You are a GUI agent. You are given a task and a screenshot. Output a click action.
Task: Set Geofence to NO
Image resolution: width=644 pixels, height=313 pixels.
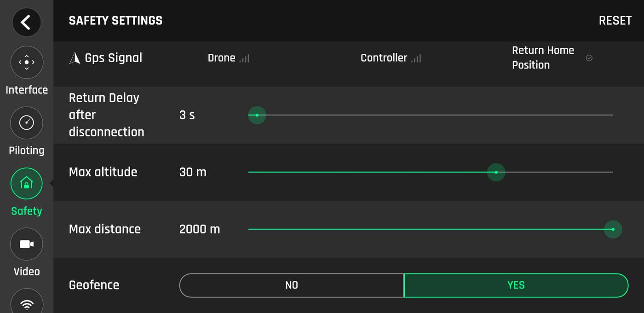coord(292,285)
